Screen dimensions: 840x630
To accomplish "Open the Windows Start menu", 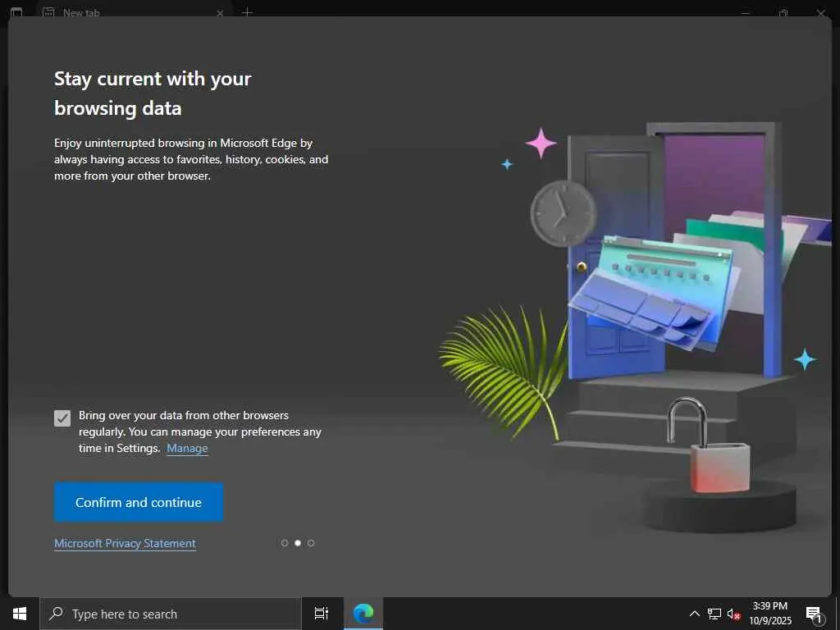I will pyautogui.click(x=20, y=614).
